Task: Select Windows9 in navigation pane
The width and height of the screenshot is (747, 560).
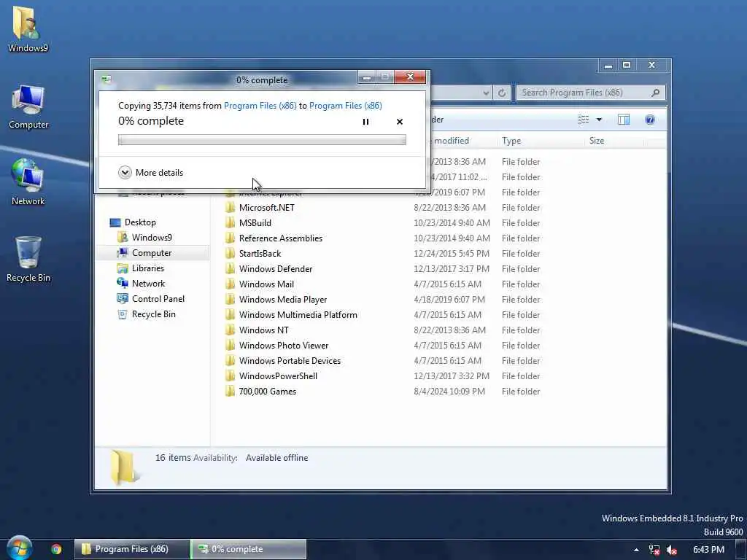Action: pyautogui.click(x=152, y=238)
